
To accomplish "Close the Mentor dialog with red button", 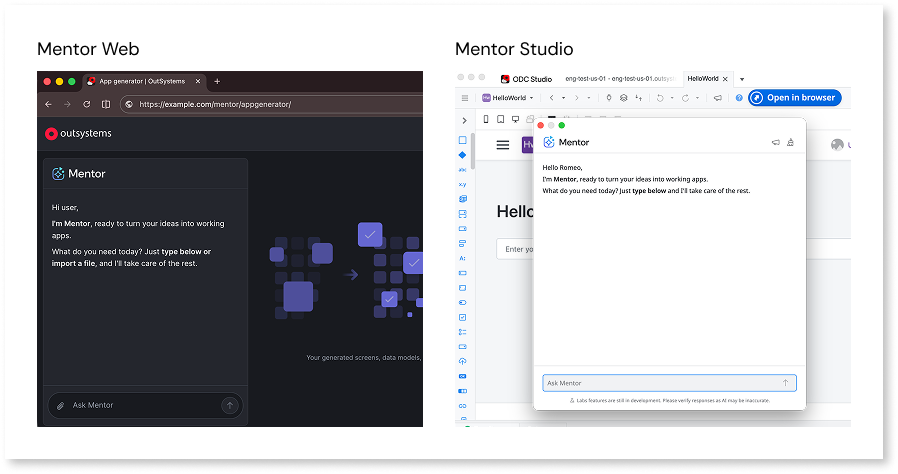I will click(541, 125).
